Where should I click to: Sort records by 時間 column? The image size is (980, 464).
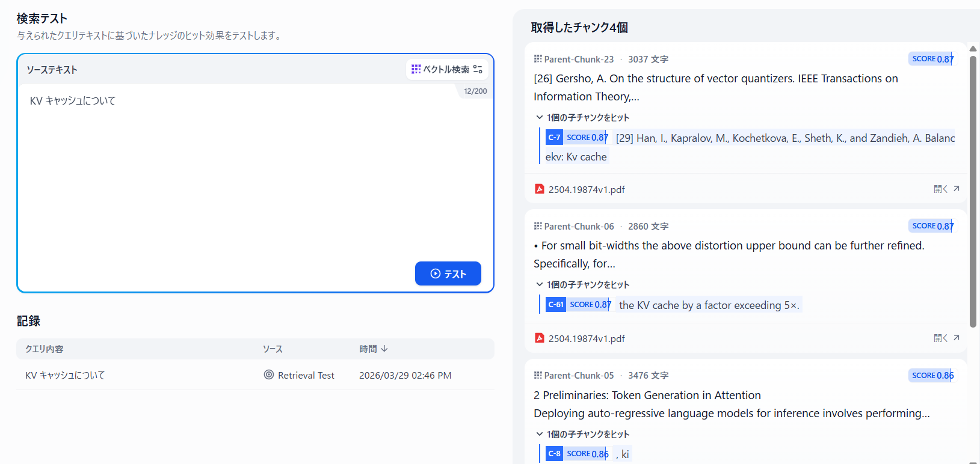pos(373,349)
